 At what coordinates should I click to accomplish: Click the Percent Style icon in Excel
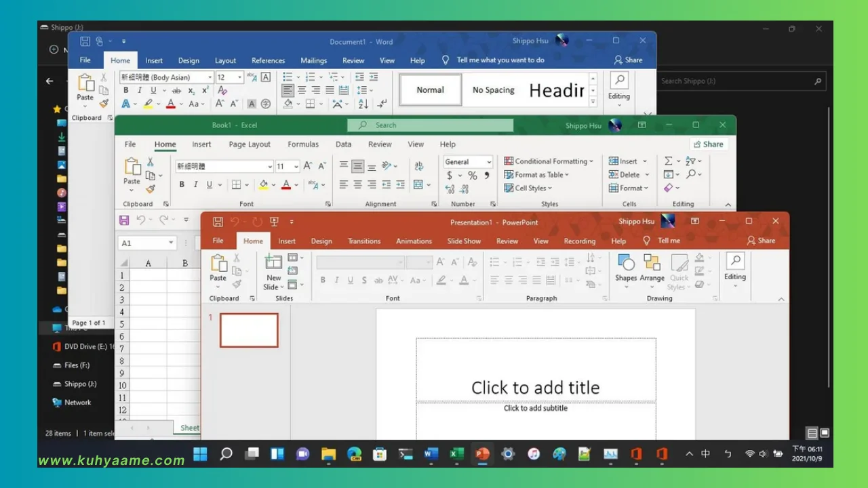point(473,176)
